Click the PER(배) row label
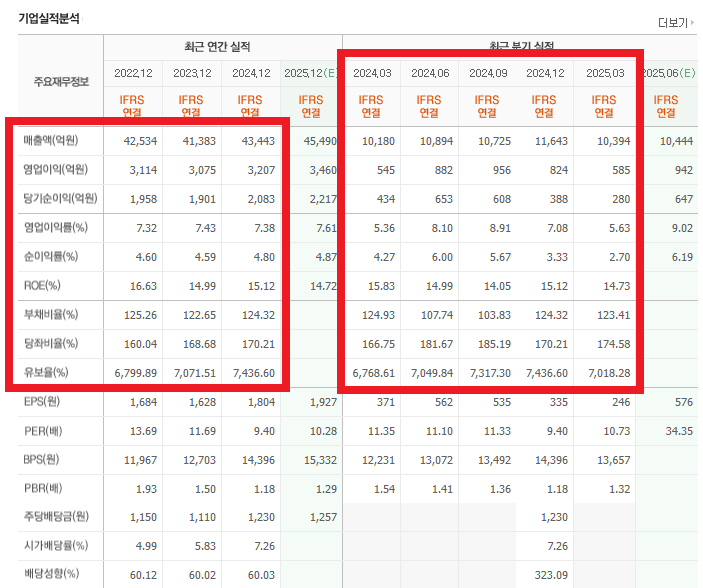The image size is (703, 588). (43, 431)
